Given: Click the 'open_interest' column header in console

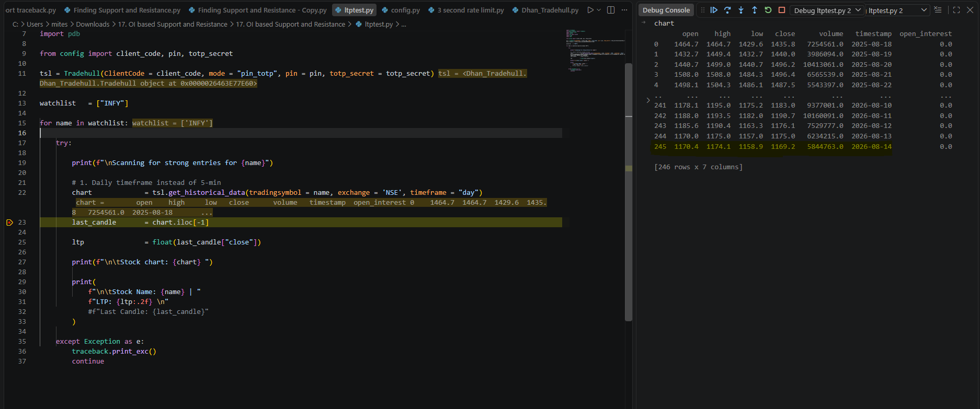Looking at the screenshot, I should pos(926,34).
